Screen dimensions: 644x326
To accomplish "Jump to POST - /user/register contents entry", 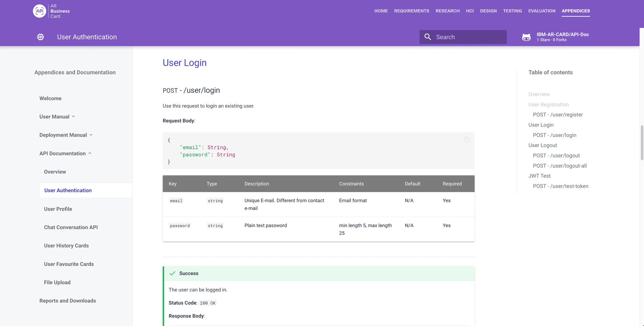I will pos(558,115).
